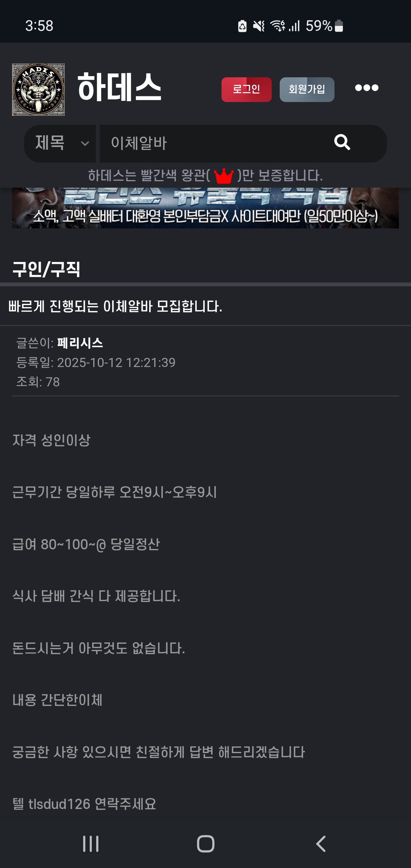Image resolution: width=411 pixels, height=868 pixels.
Task: Select the 구인/구직 board heading
Action: pyautogui.click(x=46, y=269)
